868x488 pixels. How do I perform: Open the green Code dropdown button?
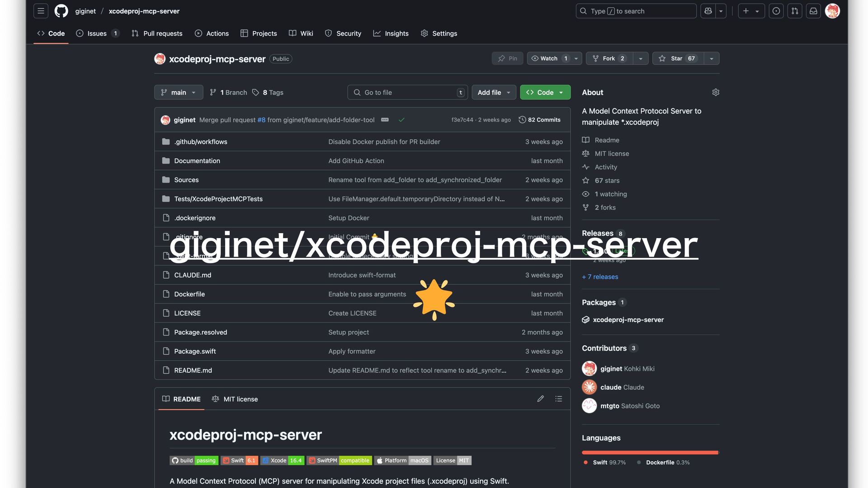(x=545, y=92)
